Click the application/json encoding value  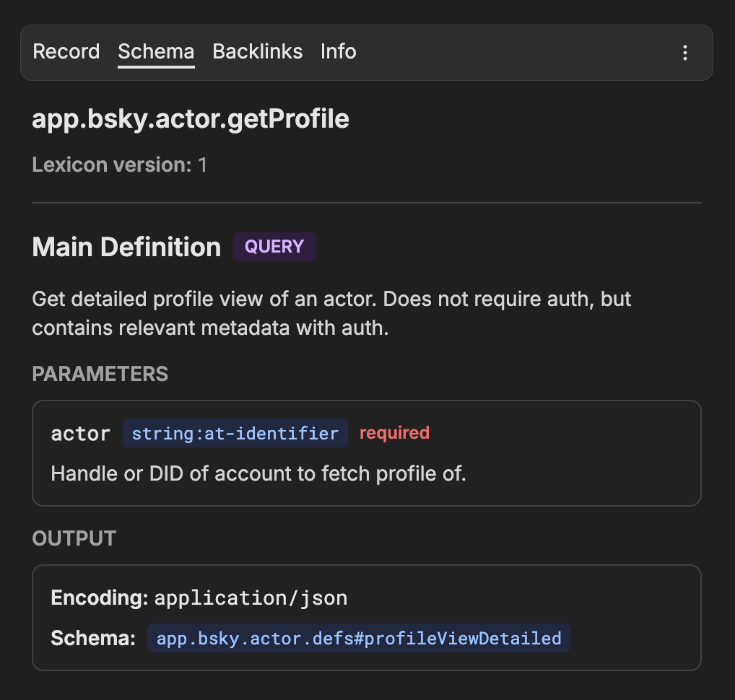coord(251,598)
